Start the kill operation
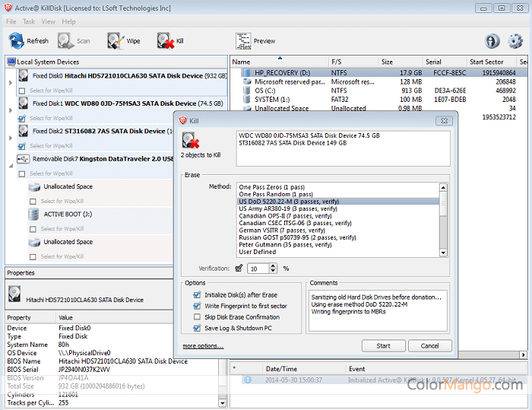The width and height of the screenshot is (532, 410). [383, 346]
